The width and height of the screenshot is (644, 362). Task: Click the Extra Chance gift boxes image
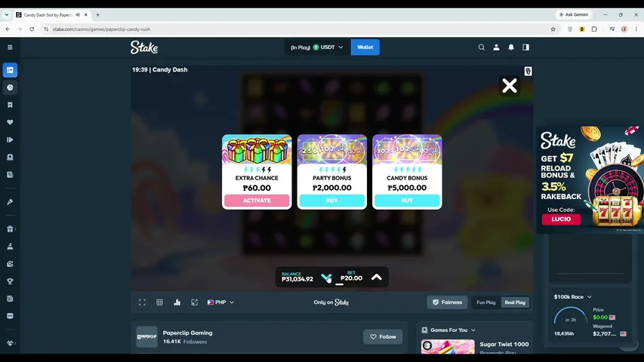257,150
